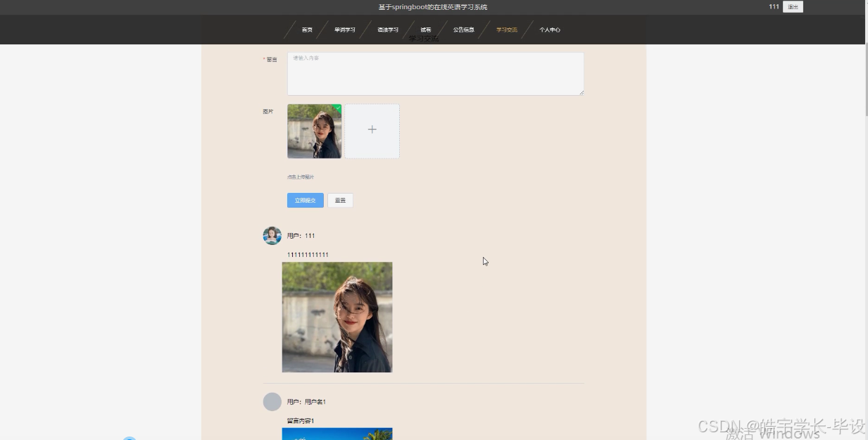Click the gray avatar of 用户名1
Screen dimensions: 868x440
click(272, 402)
